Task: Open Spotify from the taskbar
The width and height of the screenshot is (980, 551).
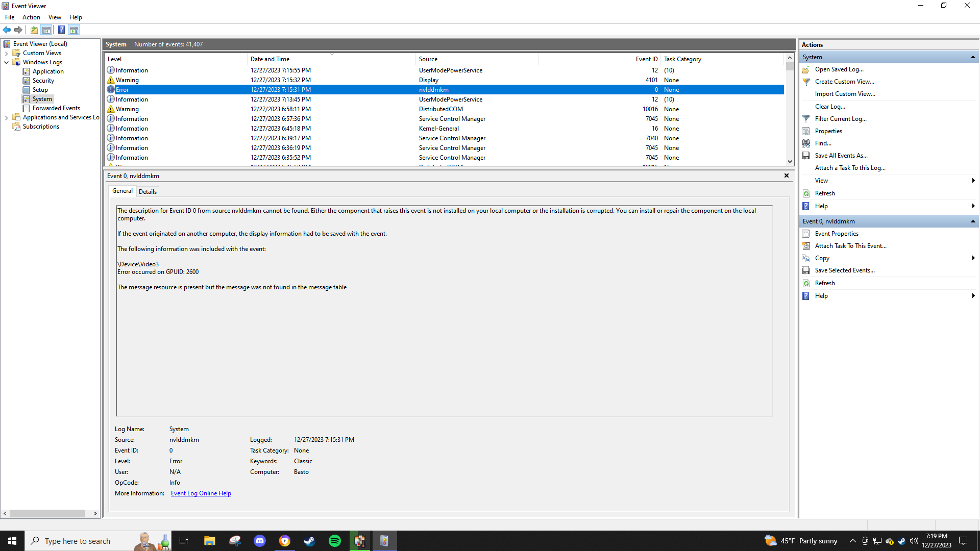Action: point(335,541)
